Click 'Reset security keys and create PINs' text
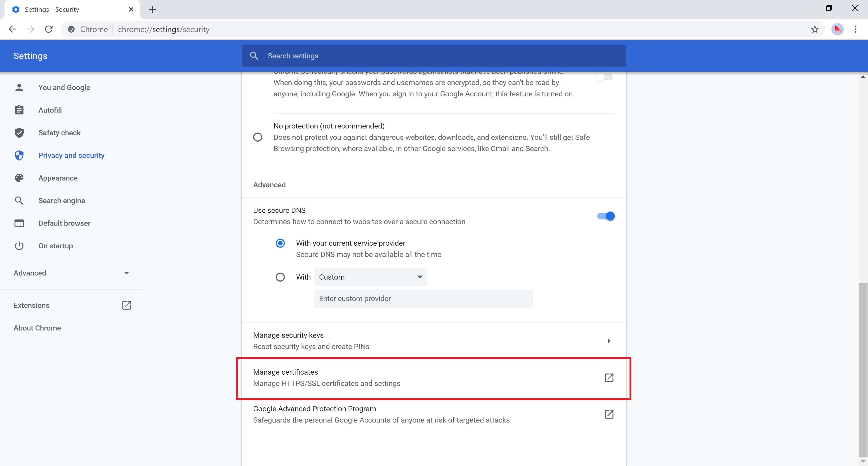The width and height of the screenshot is (868, 466). [x=311, y=347]
